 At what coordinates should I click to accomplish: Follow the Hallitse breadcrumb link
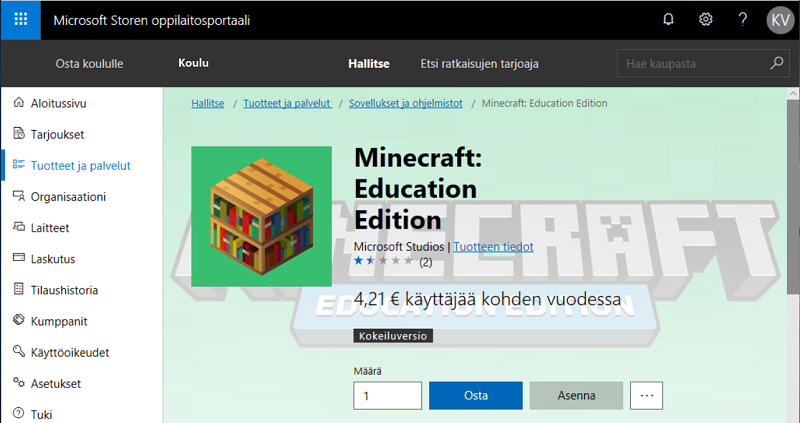click(208, 103)
